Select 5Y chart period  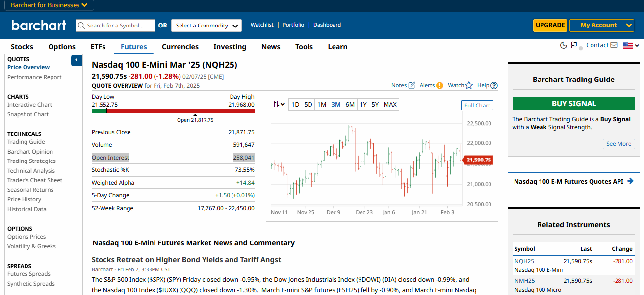point(375,105)
